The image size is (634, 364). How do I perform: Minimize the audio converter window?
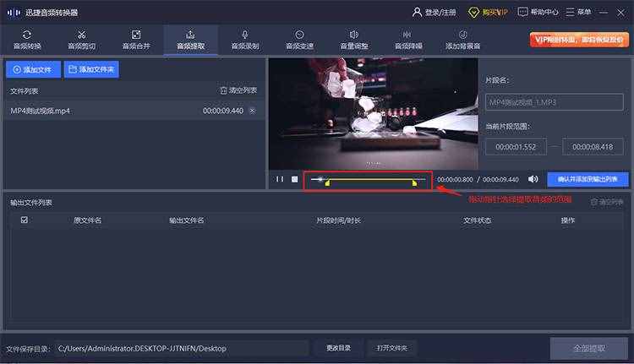point(604,13)
